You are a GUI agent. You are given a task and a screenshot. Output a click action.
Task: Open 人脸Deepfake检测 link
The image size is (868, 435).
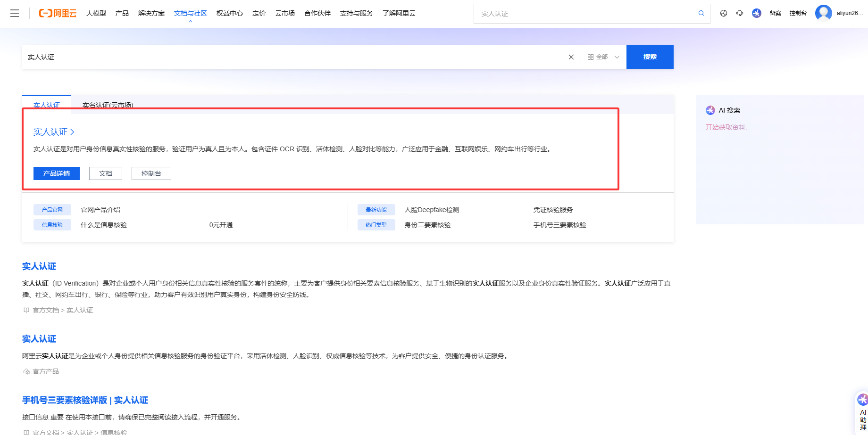432,210
